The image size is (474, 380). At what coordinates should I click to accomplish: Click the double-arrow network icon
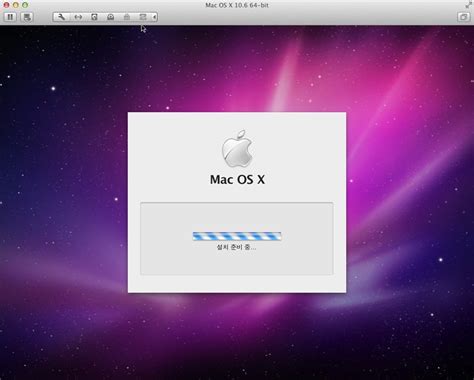coord(78,17)
